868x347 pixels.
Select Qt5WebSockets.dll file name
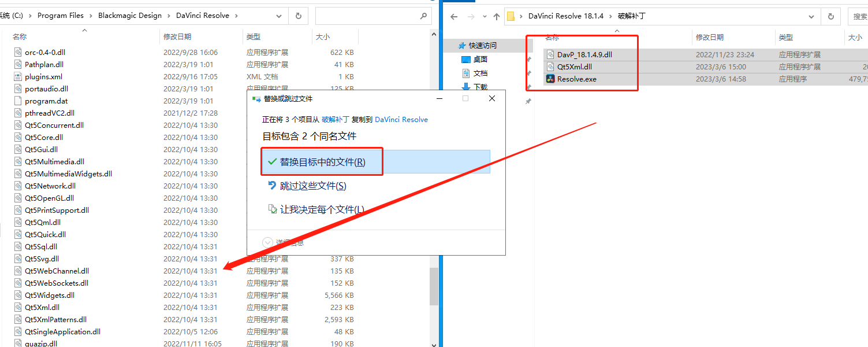57,283
